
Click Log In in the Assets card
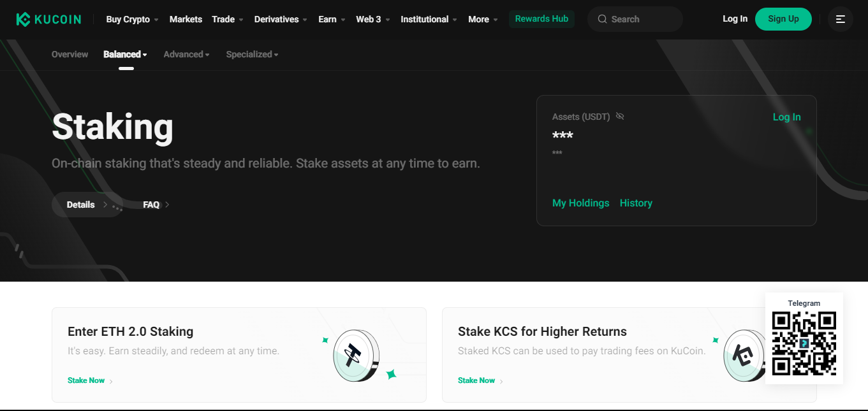point(786,117)
